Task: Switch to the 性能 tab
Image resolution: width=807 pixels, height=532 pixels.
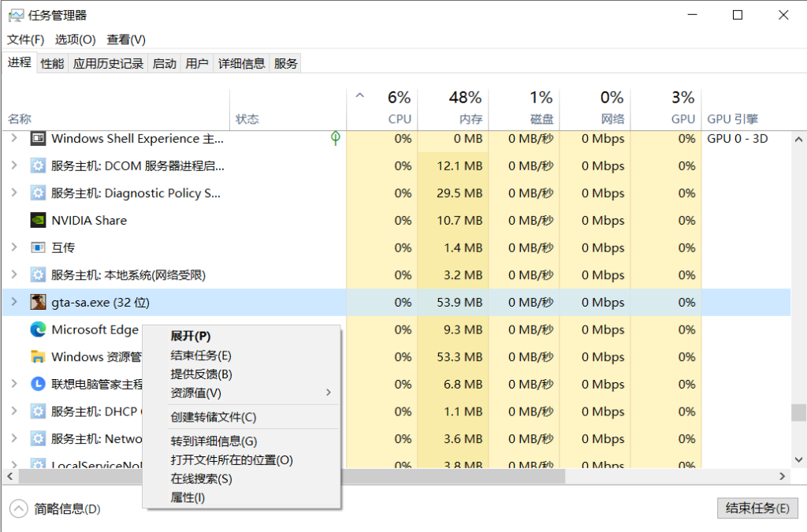Action: pos(51,63)
